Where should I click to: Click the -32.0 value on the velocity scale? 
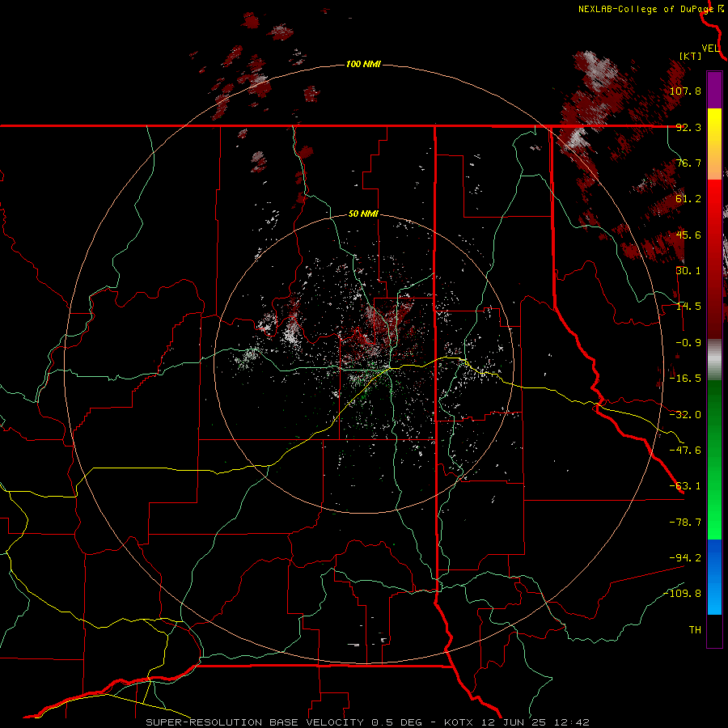(x=685, y=415)
